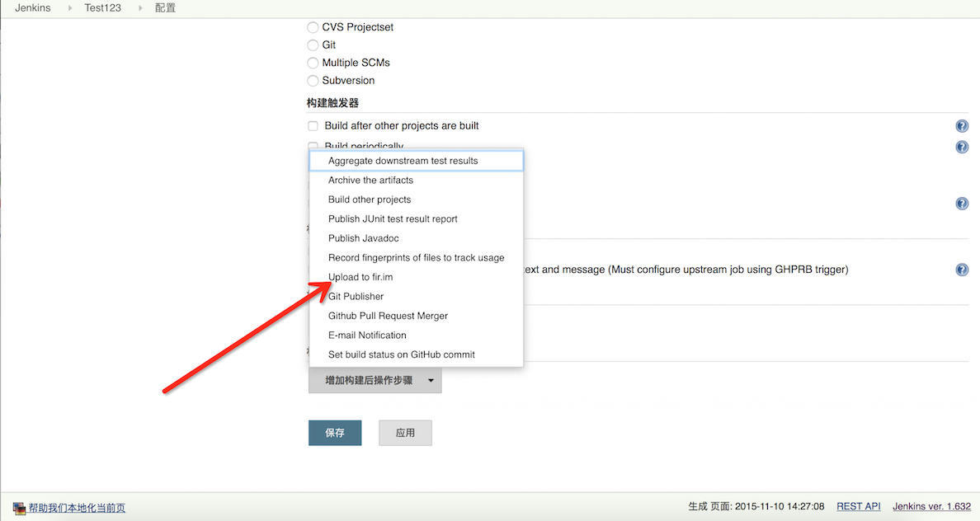Choose Upload to fir.im
This screenshot has height=521, width=980.
click(417, 277)
